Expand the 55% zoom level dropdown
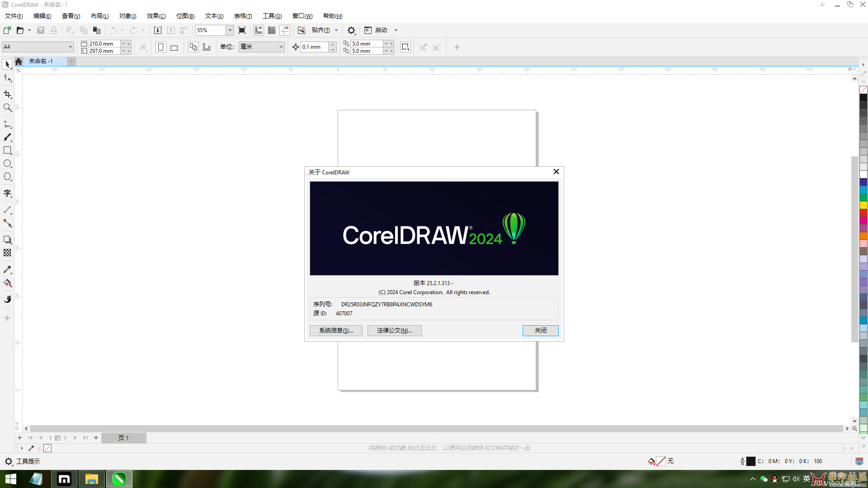The width and height of the screenshot is (868, 488). (x=230, y=30)
